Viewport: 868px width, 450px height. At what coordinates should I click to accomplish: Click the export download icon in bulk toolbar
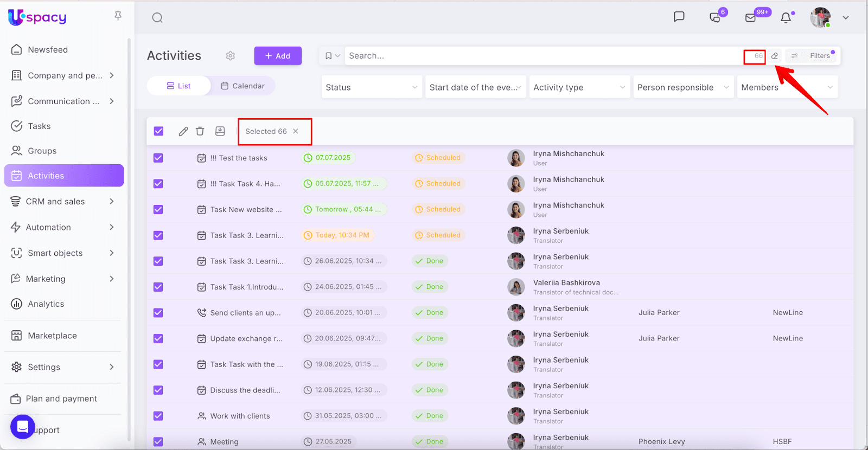(220, 131)
